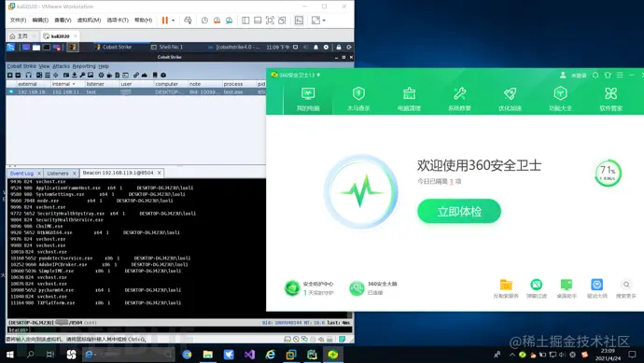Expand hidden Windows system tray icons chevron
The width and height of the screenshot is (644, 363).
click(511, 355)
